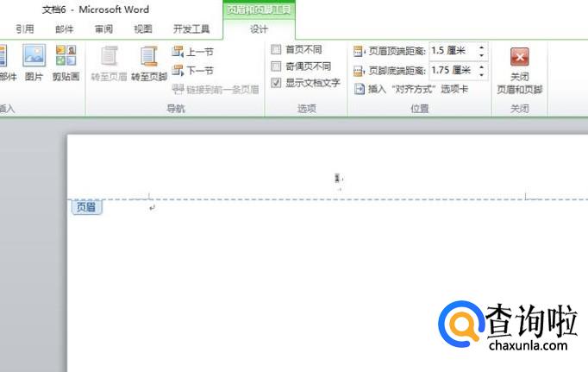Select the 设计 design tab
The image size is (588, 372).
pyautogui.click(x=260, y=29)
